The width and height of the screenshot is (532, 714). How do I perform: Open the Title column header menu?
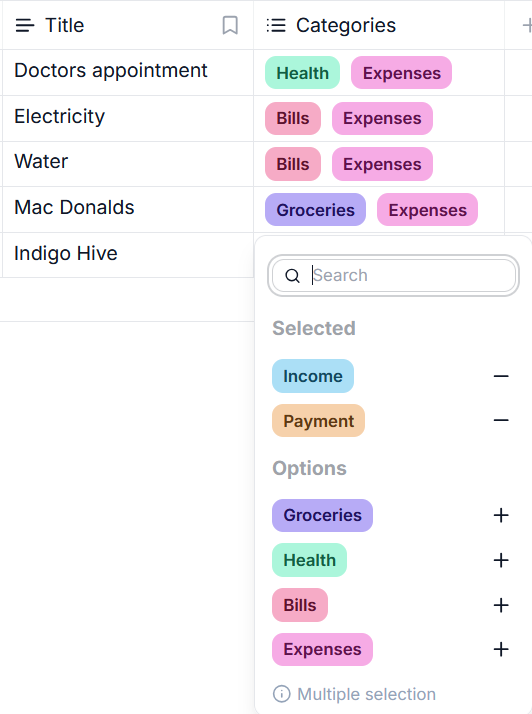pos(128,26)
